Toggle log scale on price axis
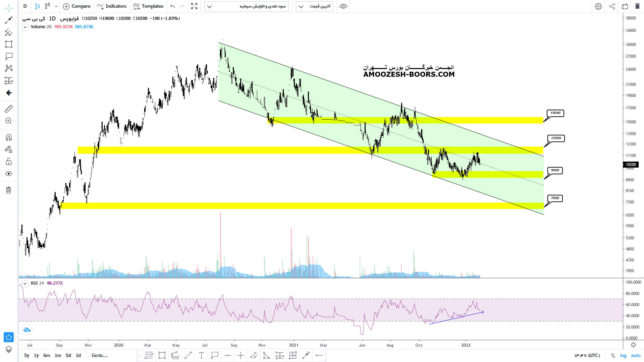Viewport: 644px width, 362px height. 623,356
